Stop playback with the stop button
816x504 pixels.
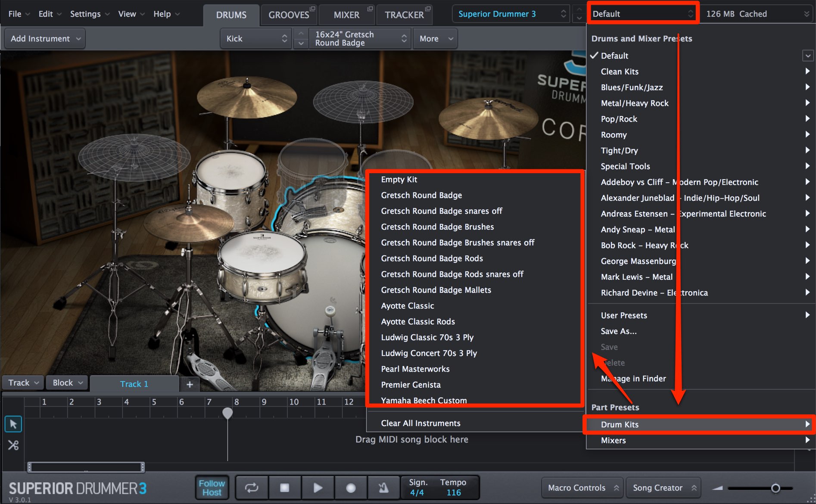[x=284, y=488]
